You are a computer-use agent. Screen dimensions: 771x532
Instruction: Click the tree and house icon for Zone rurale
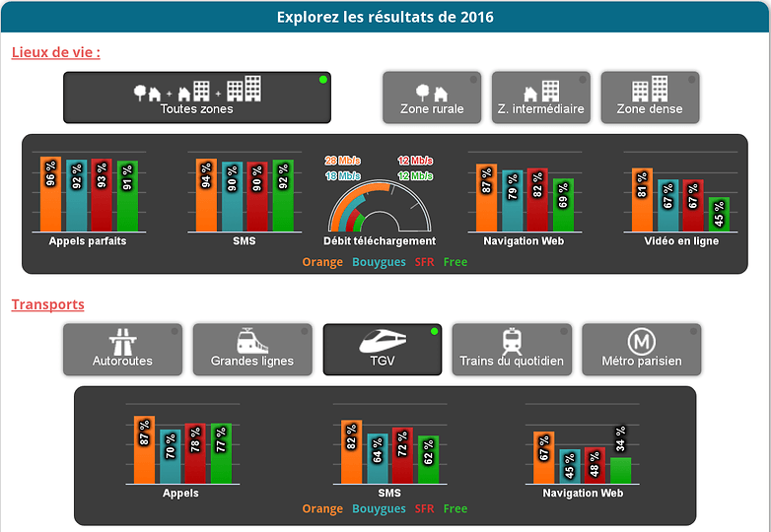pyautogui.click(x=432, y=93)
